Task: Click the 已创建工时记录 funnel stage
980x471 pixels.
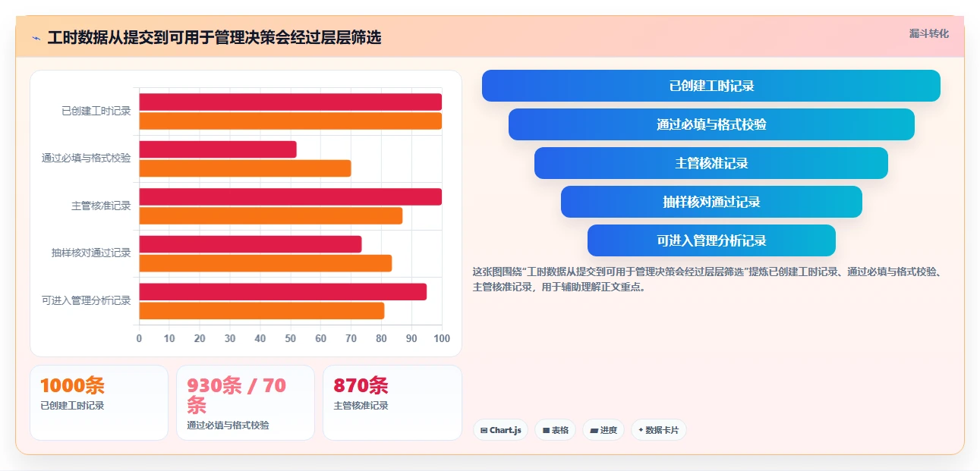Action: click(711, 86)
